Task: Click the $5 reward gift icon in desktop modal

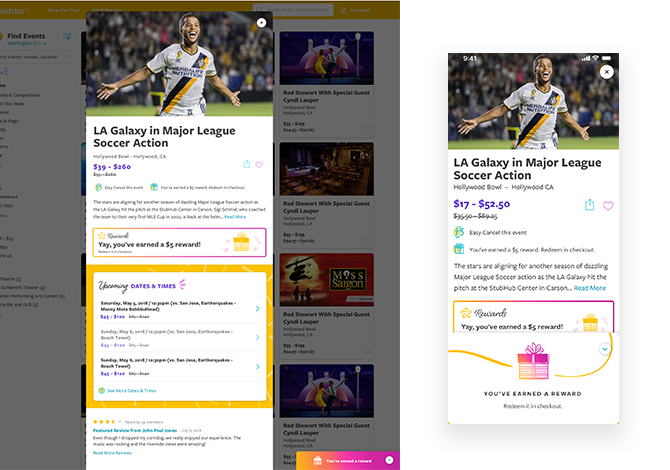Action: 154,187
